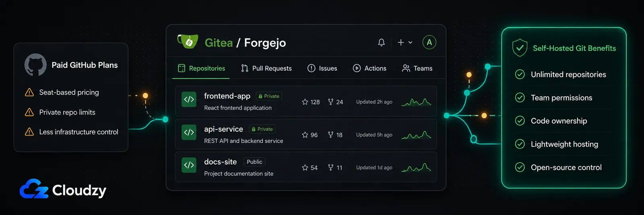
Task: Switch to the Teams tab
Action: [417, 68]
